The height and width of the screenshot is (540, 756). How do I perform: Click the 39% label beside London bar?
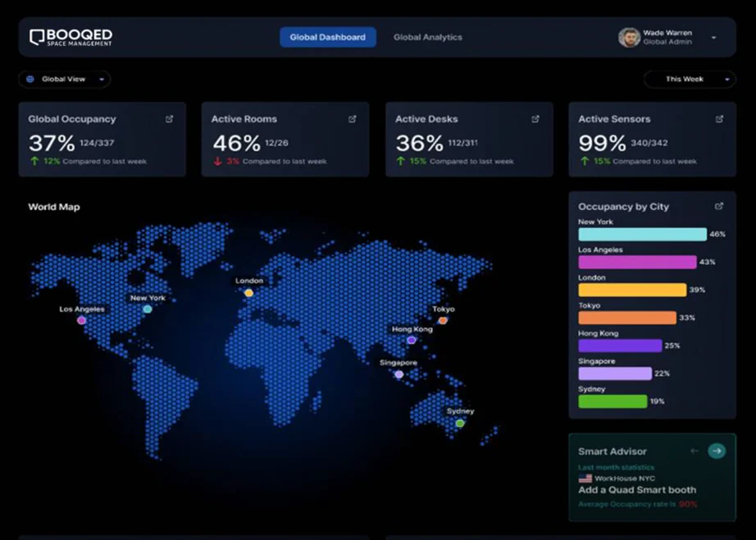(x=697, y=290)
